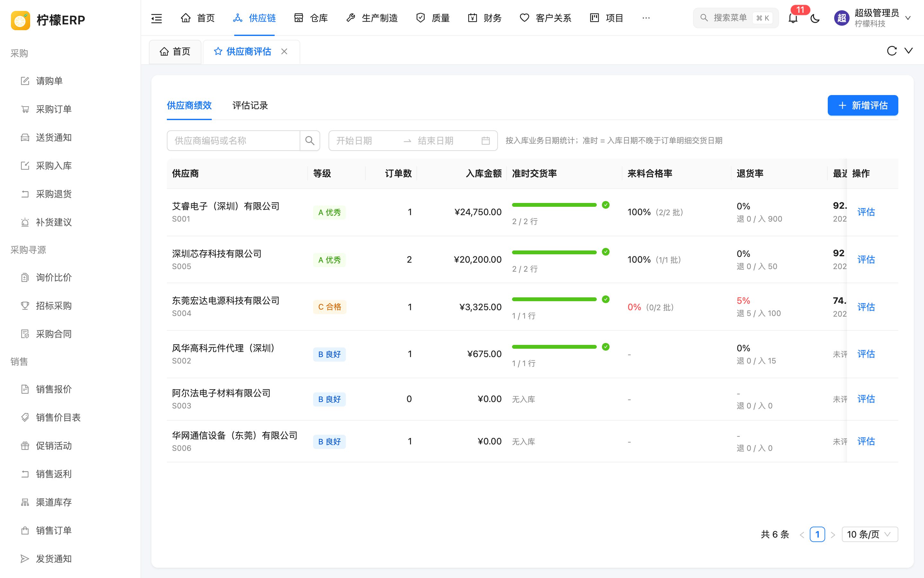The width and height of the screenshot is (924, 578).
Task: Open 采购入库 sidebar item
Action: click(70, 166)
